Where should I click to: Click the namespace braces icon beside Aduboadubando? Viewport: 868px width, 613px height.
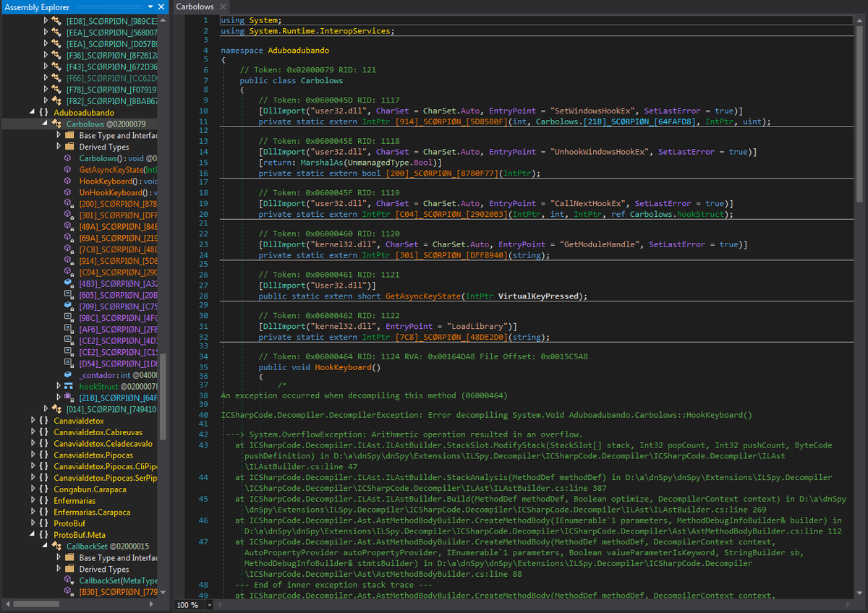(44, 113)
